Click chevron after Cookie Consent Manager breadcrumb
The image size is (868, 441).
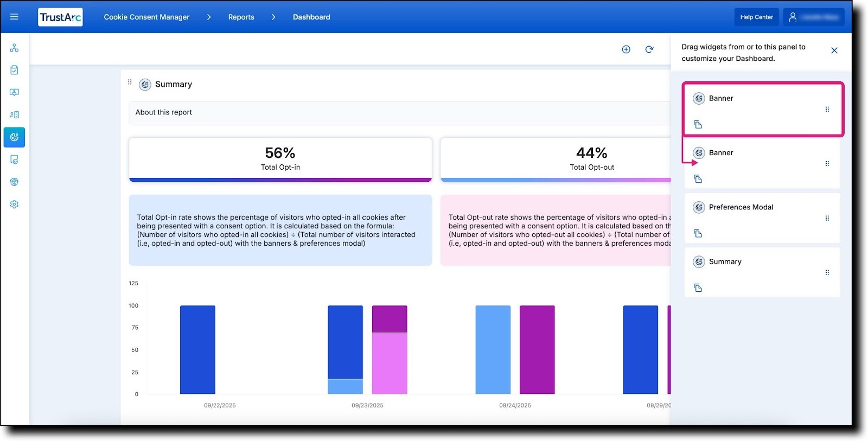click(209, 17)
